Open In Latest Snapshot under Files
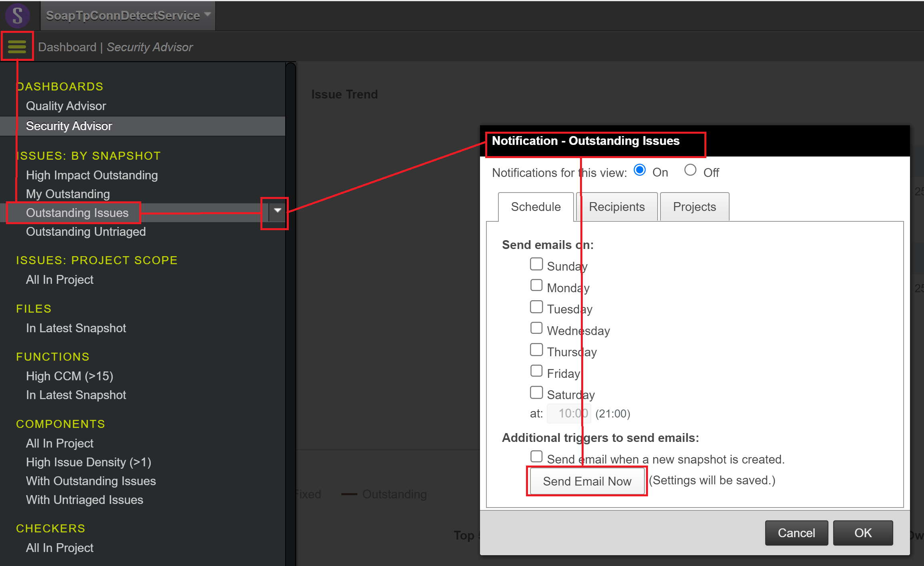The width and height of the screenshot is (924, 566). coord(76,328)
